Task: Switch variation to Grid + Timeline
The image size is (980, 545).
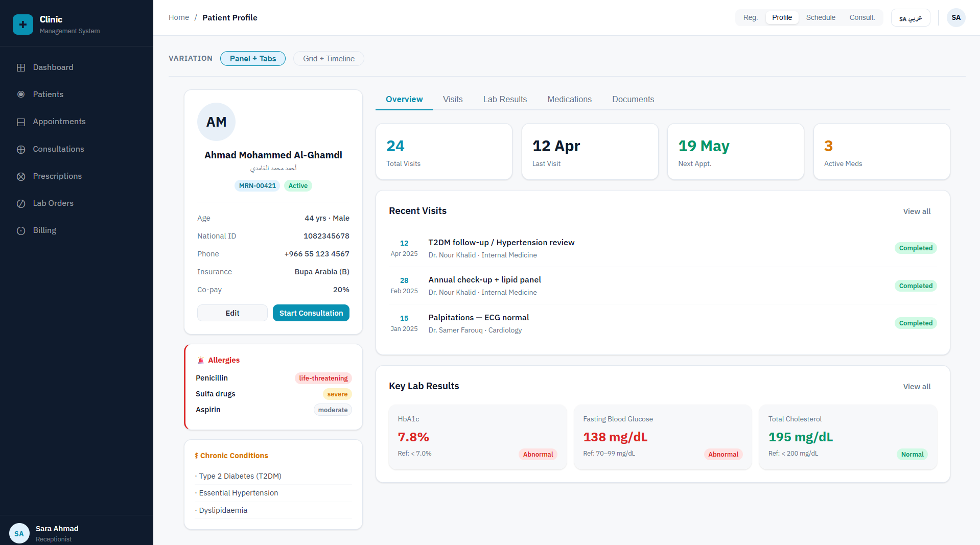Action: 329,58
